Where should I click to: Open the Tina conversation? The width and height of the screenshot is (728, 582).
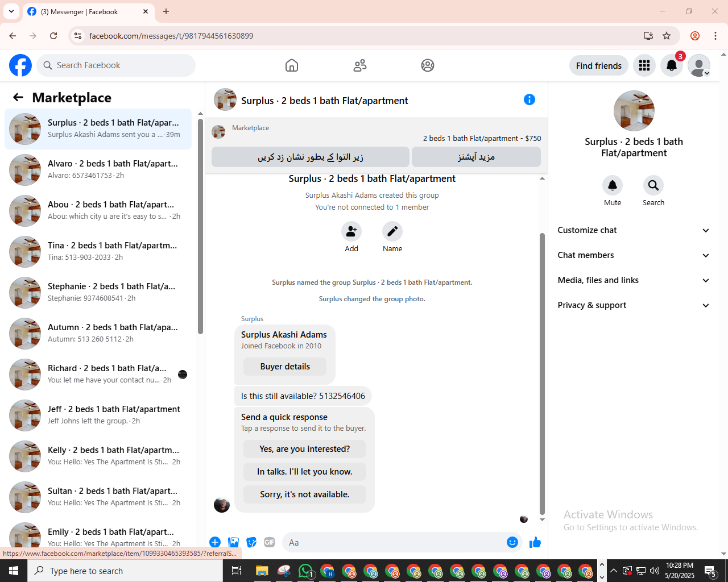point(98,252)
